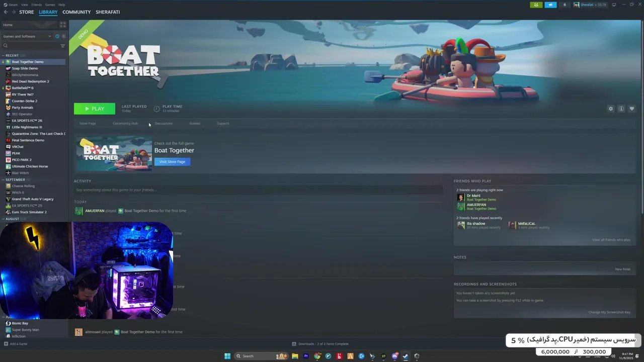Go forward with the navigation forward arrow
The height and width of the screenshot is (362, 644).
point(14,12)
